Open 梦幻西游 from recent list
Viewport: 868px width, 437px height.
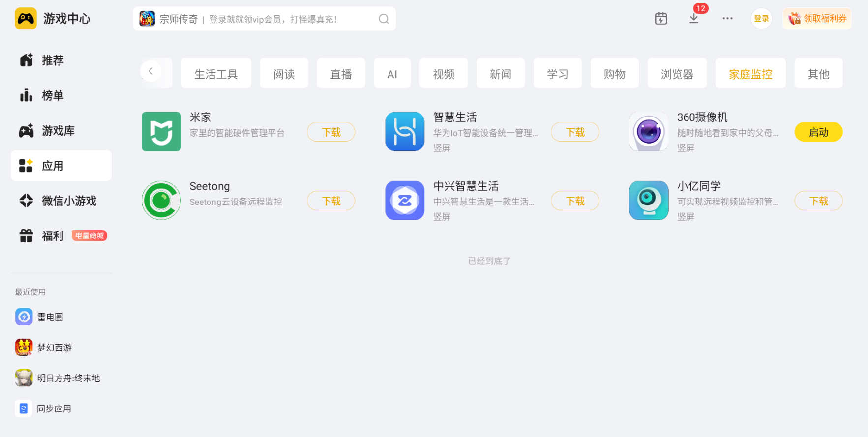44,348
